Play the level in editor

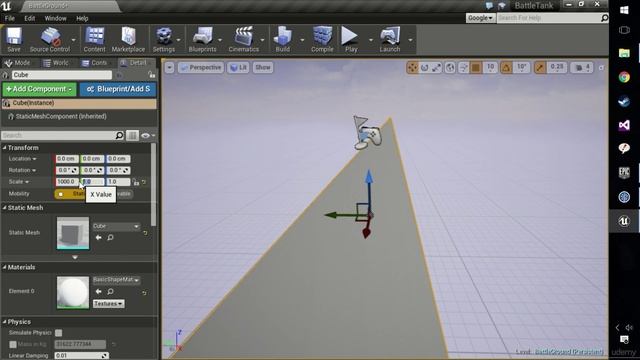pos(351,40)
